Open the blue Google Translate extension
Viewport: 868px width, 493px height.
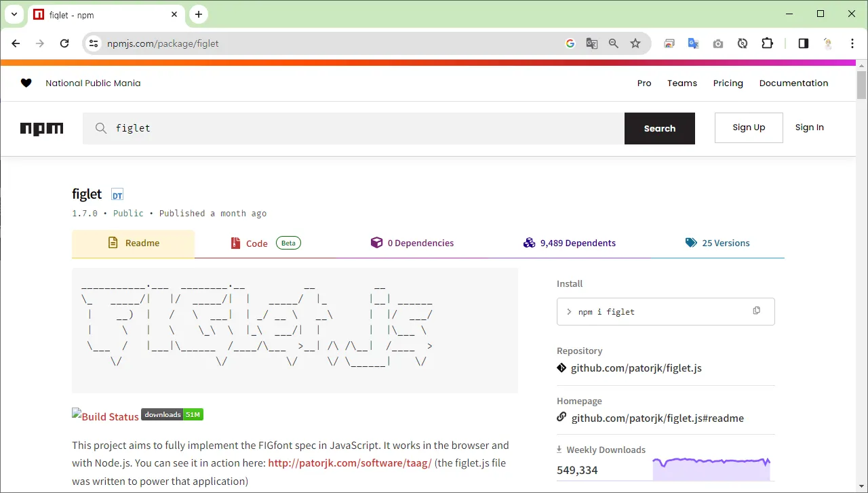coord(693,43)
